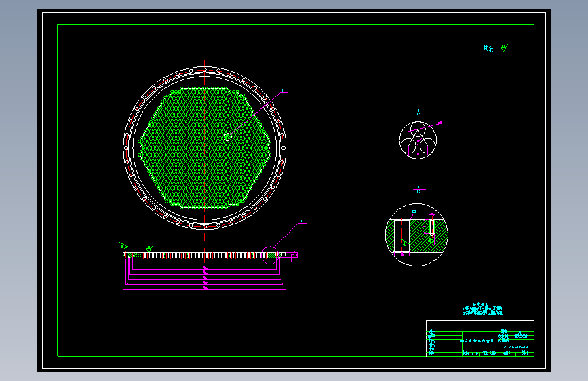Select the three-circle triangular pitch detail view
This screenshot has width=588, height=381.
coord(418,140)
